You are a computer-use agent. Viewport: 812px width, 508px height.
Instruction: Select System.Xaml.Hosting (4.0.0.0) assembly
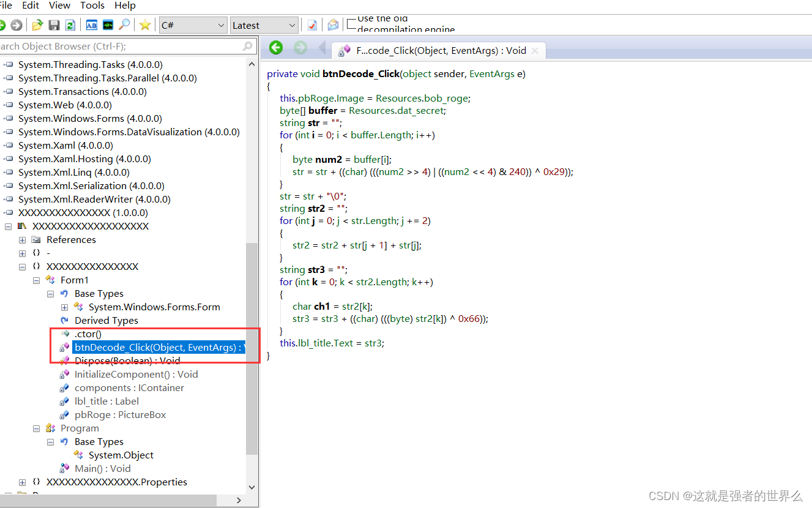84,159
